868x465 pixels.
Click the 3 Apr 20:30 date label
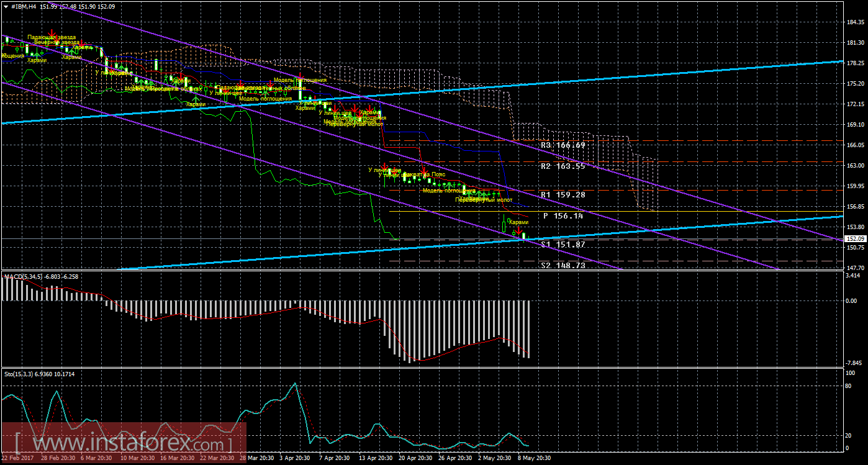pos(296,459)
